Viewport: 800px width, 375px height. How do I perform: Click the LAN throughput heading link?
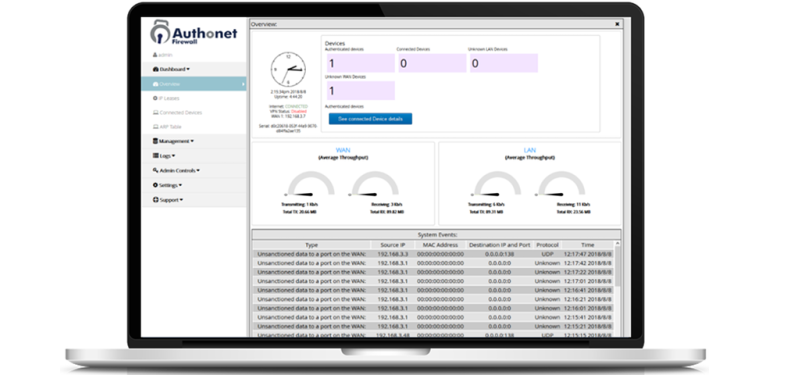click(x=530, y=151)
